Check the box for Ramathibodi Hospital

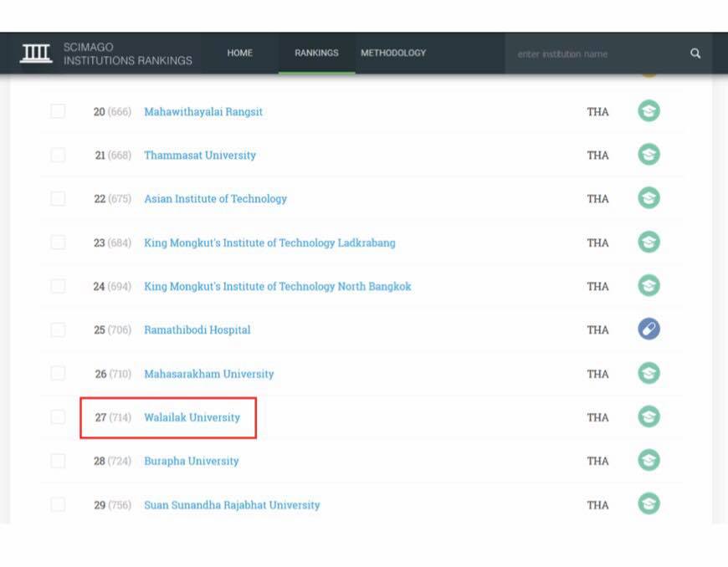point(58,329)
